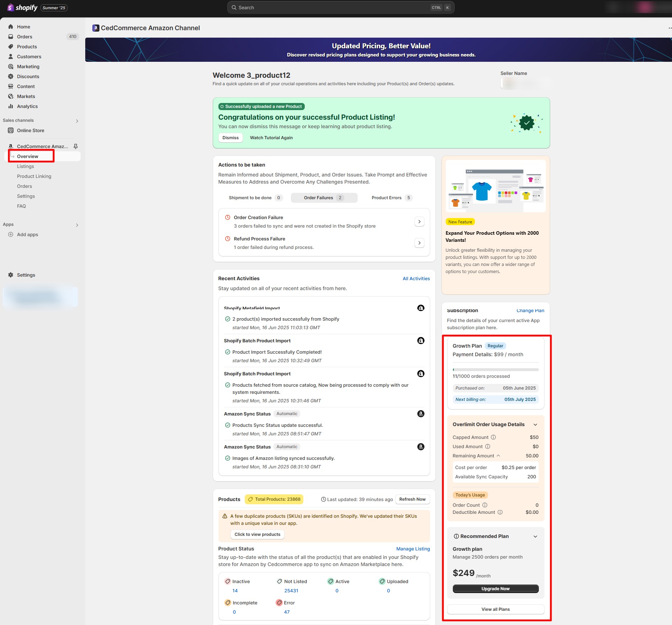Viewport: 672px width, 625px height.
Task: Open FAQ page
Action: [x=21, y=206]
